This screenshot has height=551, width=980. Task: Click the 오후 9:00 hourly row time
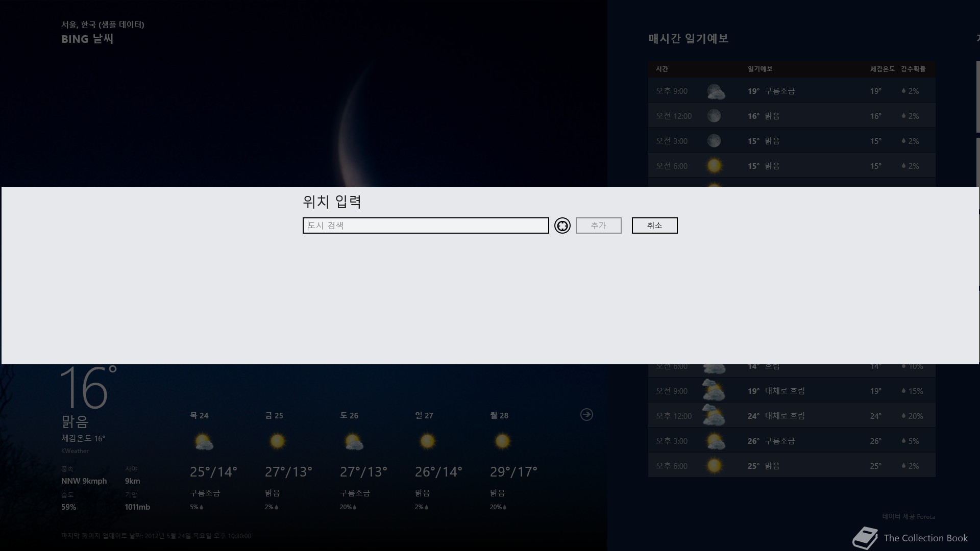672,91
